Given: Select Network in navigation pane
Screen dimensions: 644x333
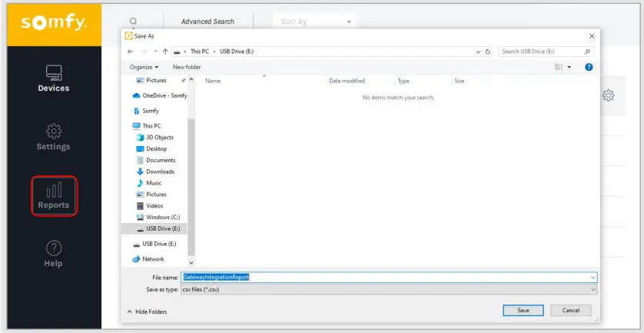Looking at the screenshot, I should point(148,259).
